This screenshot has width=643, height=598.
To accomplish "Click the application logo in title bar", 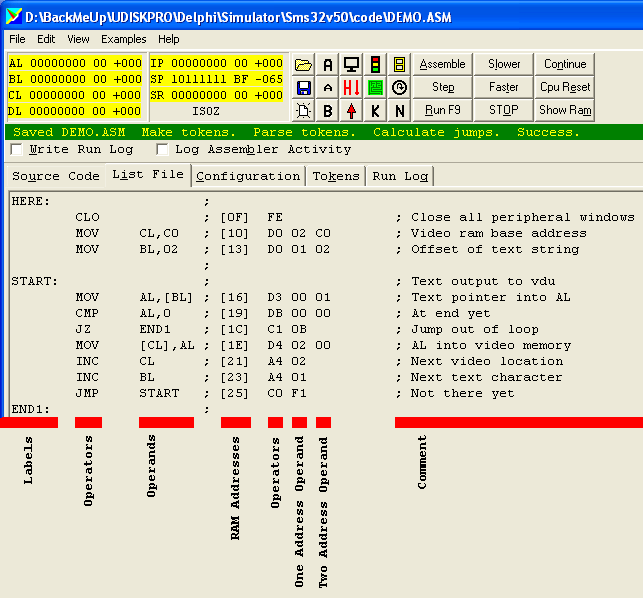I will coord(14,16).
